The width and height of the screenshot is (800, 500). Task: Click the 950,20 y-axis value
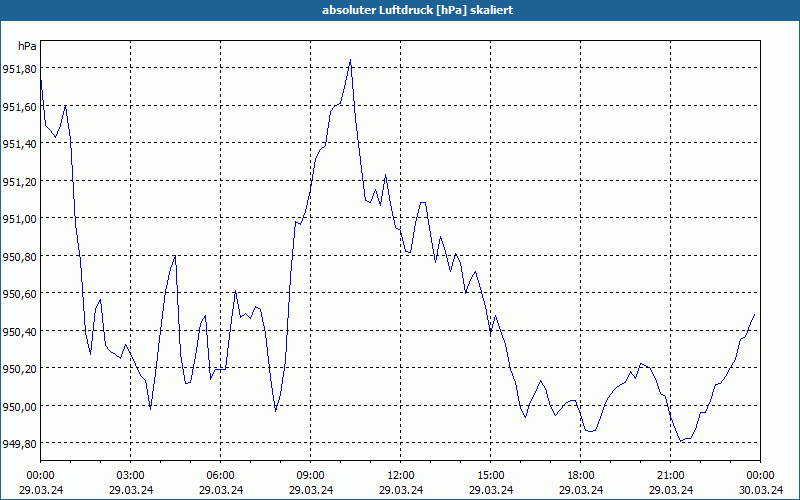(x=19, y=369)
